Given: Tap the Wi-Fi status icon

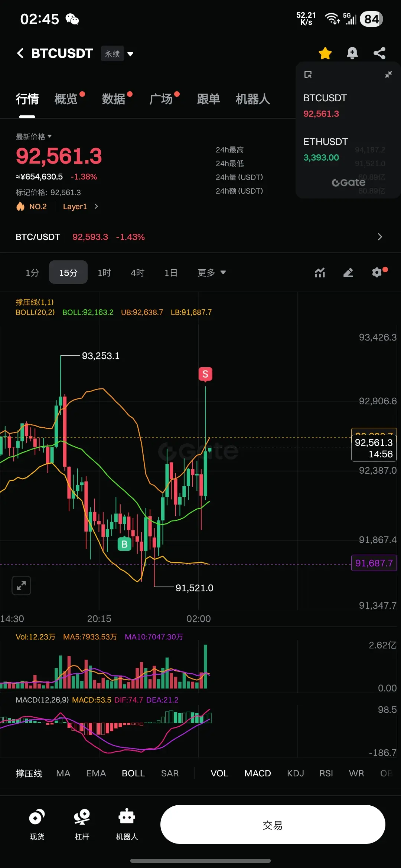Looking at the screenshot, I should (x=332, y=19).
